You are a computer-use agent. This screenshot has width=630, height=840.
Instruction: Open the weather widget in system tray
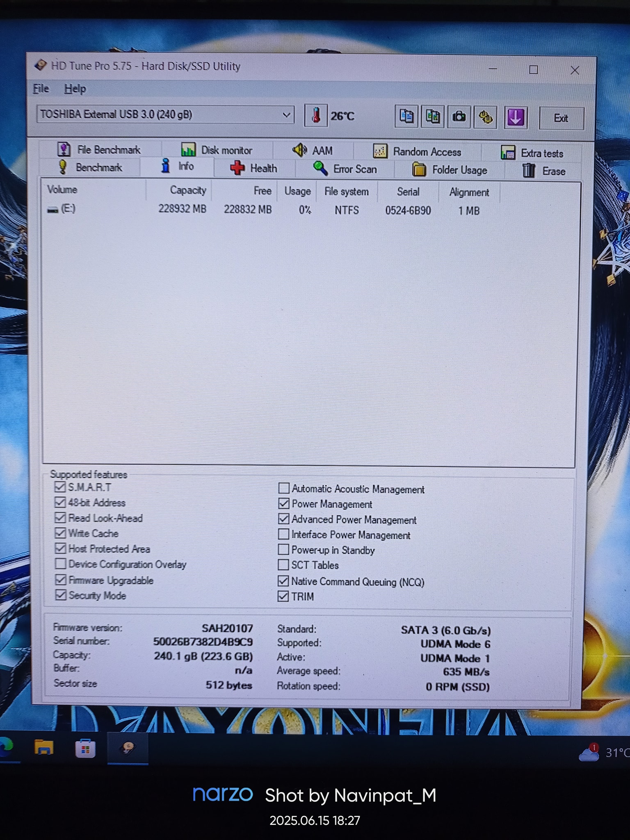pos(604,753)
